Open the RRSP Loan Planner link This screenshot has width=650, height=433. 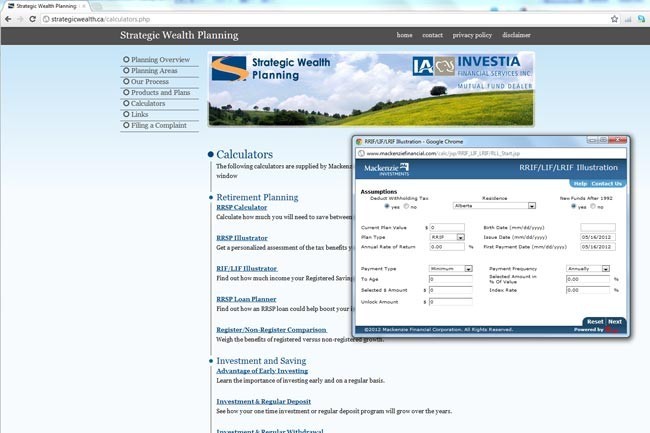point(246,299)
